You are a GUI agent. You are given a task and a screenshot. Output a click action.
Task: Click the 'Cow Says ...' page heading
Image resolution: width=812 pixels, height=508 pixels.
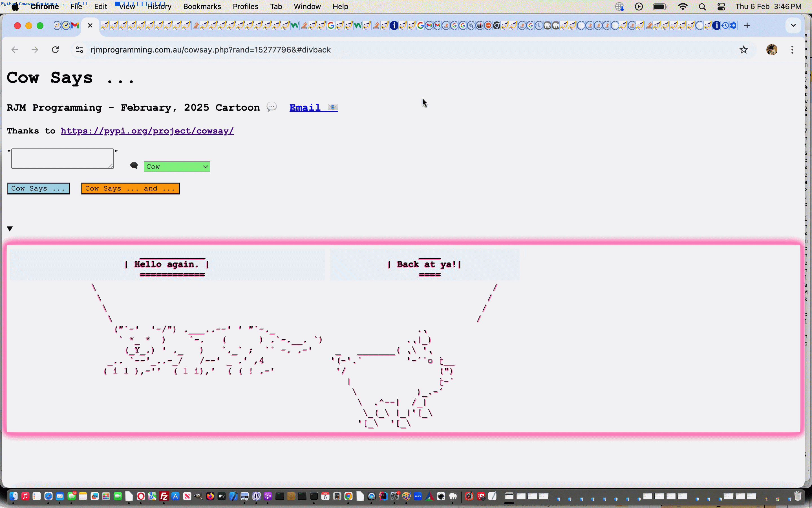(x=70, y=78)
